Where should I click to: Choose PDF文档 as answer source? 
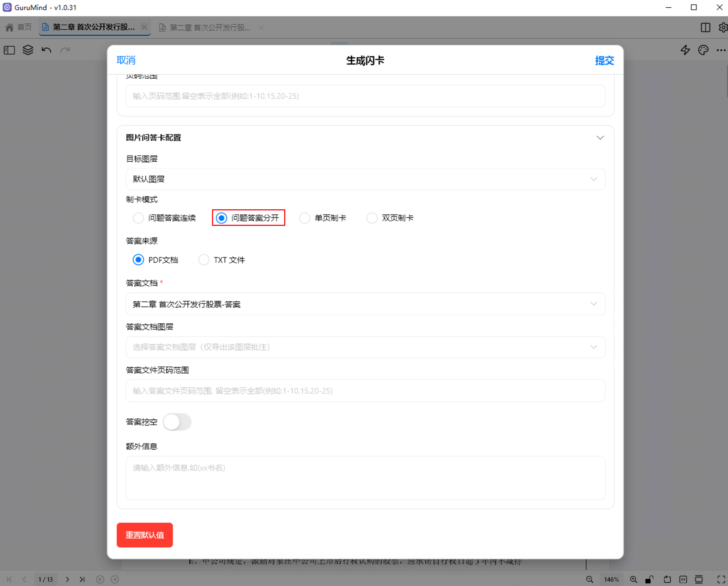click(x=155, y=260)
